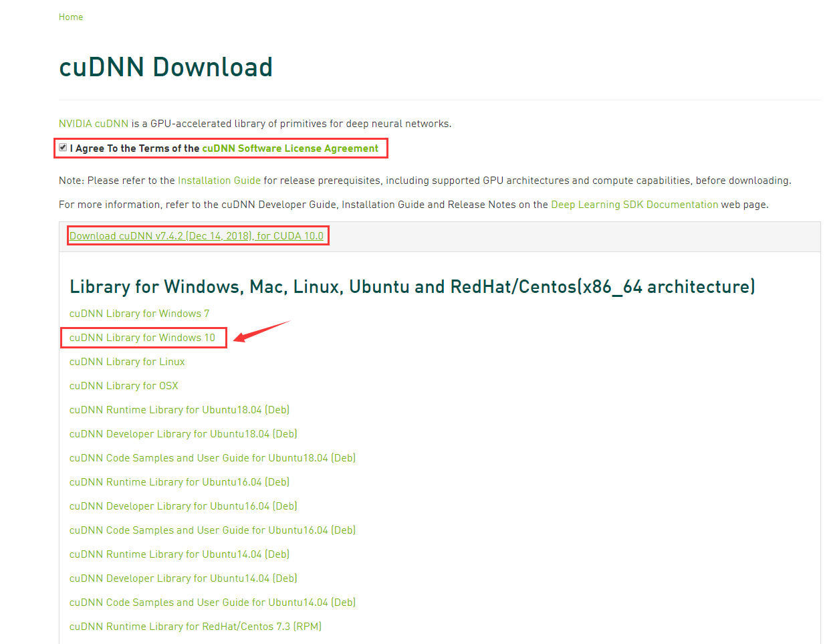Download cuDNN Library for Linux

[x=127, y=362]
